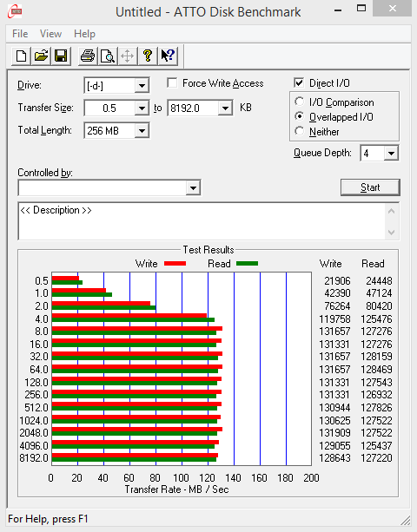Viewport: 417px width, 532px height.
Task: Click the read value 127220
Action: (376, 458)
